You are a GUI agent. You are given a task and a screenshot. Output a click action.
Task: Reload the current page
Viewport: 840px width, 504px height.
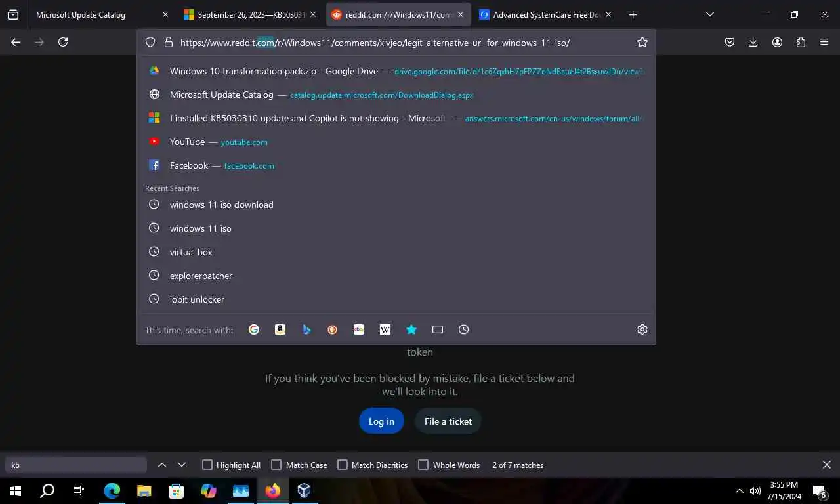pyautogui.click(x=63, y=42)
